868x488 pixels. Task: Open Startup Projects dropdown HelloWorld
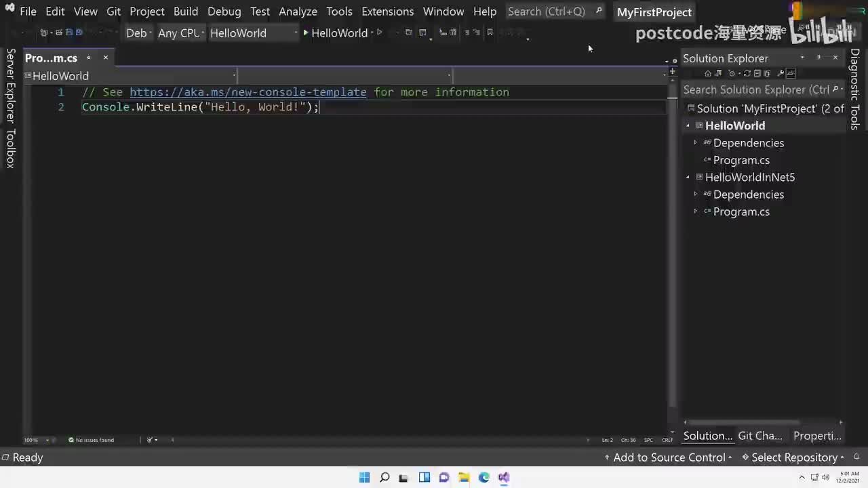point(254,33)
